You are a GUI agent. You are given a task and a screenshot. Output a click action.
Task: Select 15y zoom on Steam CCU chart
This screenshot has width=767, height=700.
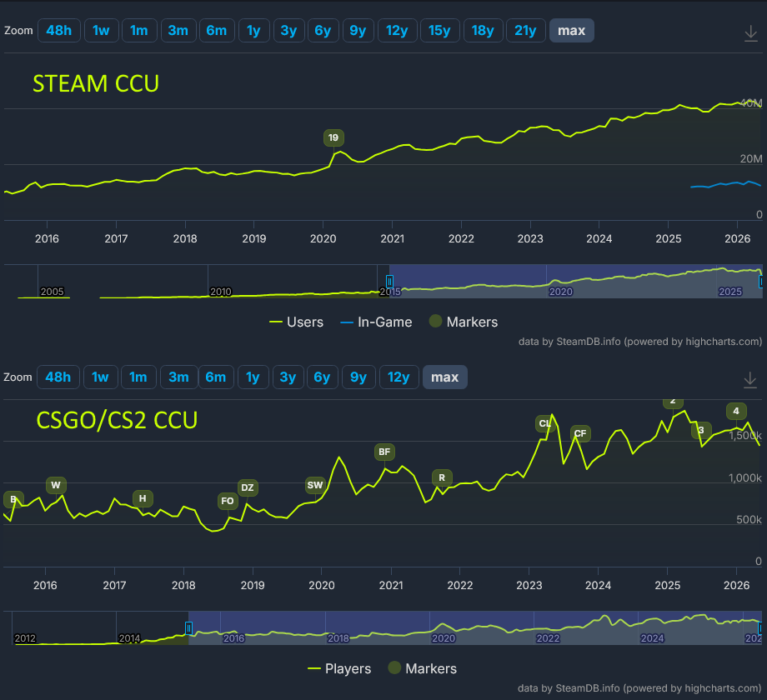click(x=439, y=31)
